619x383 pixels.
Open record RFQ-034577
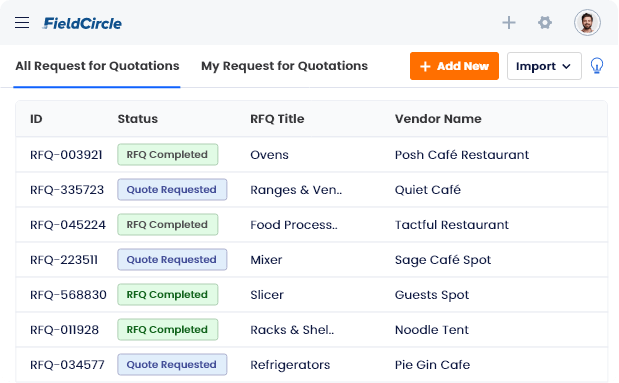[67, 364]
